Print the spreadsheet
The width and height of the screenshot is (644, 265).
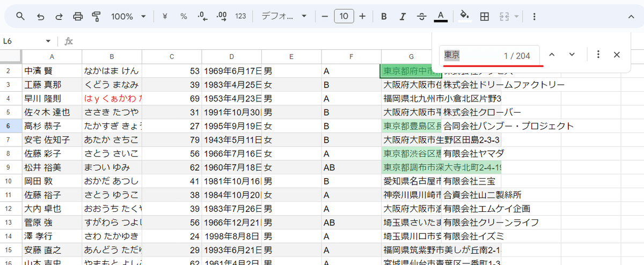[78, 17]
